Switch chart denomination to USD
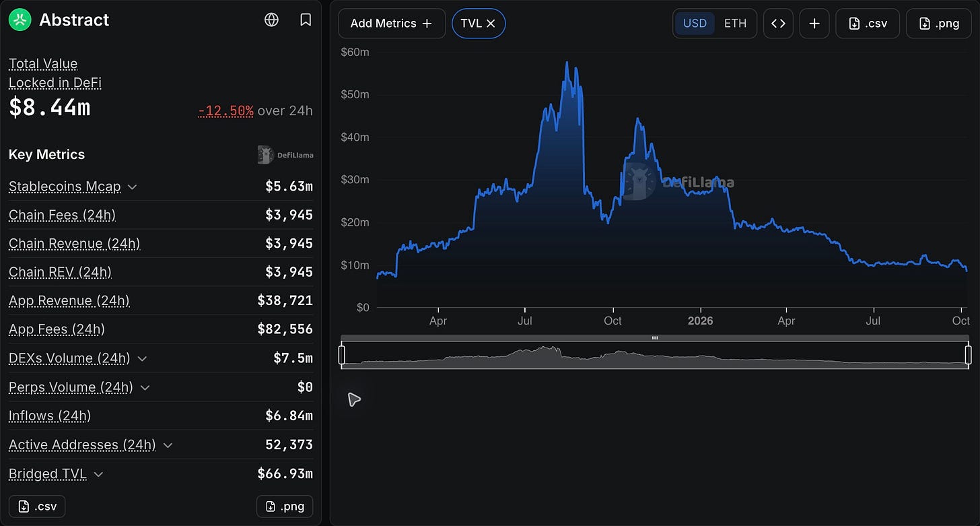This screenshot has height=526, width=980. click(695, 24)
